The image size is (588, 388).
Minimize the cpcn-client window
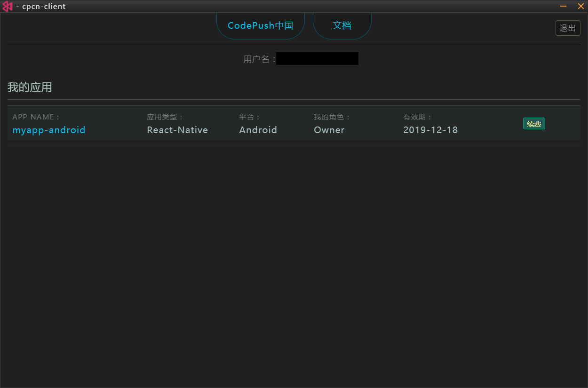point(563,6)
